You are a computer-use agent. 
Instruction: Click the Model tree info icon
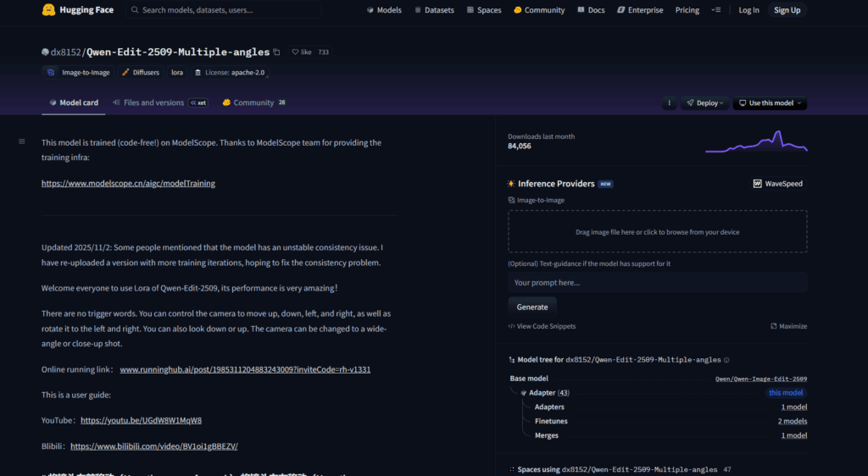726,360
